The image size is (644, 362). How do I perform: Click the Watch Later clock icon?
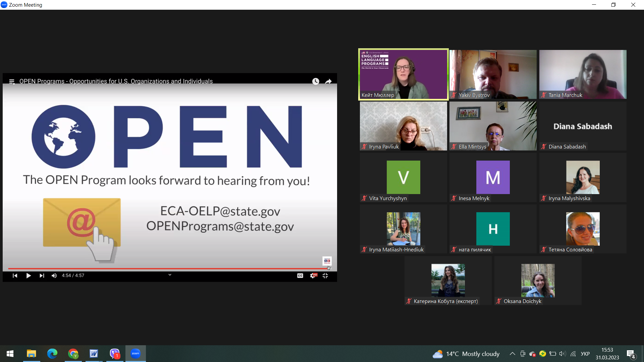pos(316,81)
